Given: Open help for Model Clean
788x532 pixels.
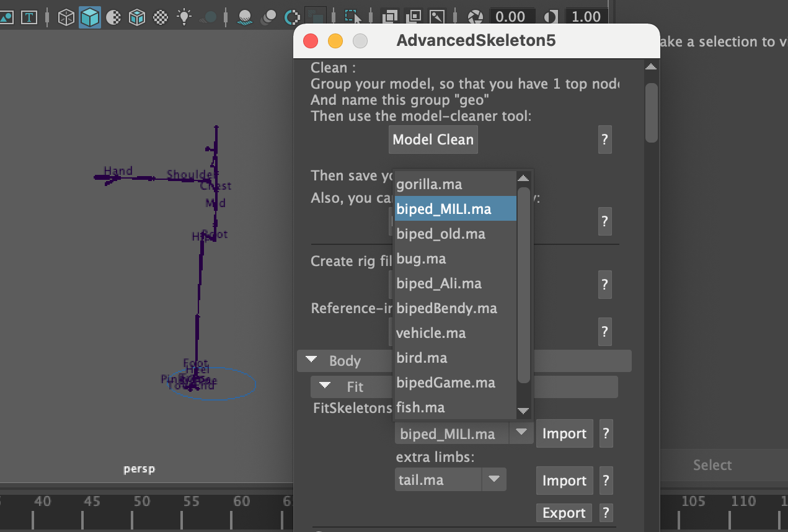Looking at the screenshot, I should pyautogui.click(x=605, y=140).
